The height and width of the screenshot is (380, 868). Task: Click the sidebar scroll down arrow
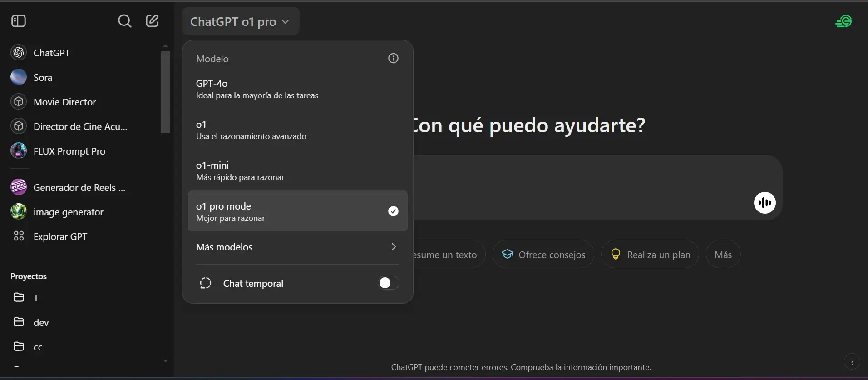[165, 361]
